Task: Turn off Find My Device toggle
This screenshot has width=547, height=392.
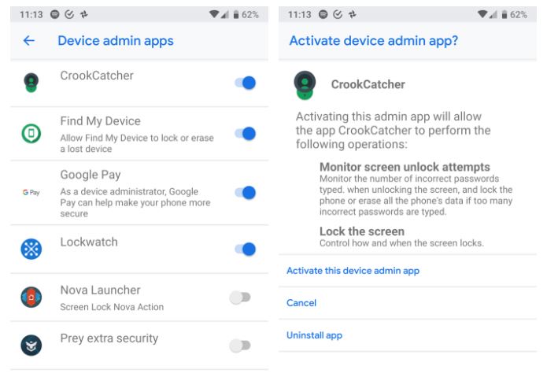Action: pos(246,134)
